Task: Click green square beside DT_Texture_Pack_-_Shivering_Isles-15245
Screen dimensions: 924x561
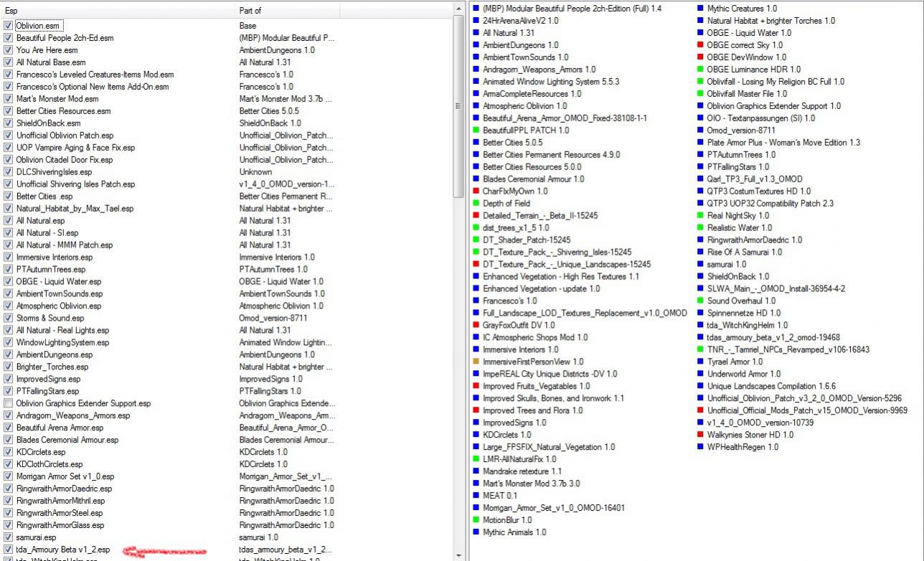Action: click(476, 253)
